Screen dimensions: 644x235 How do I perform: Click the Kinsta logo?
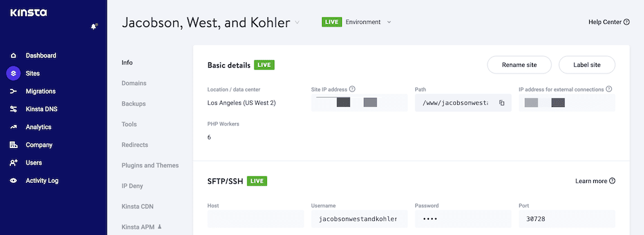pos(28,13)
